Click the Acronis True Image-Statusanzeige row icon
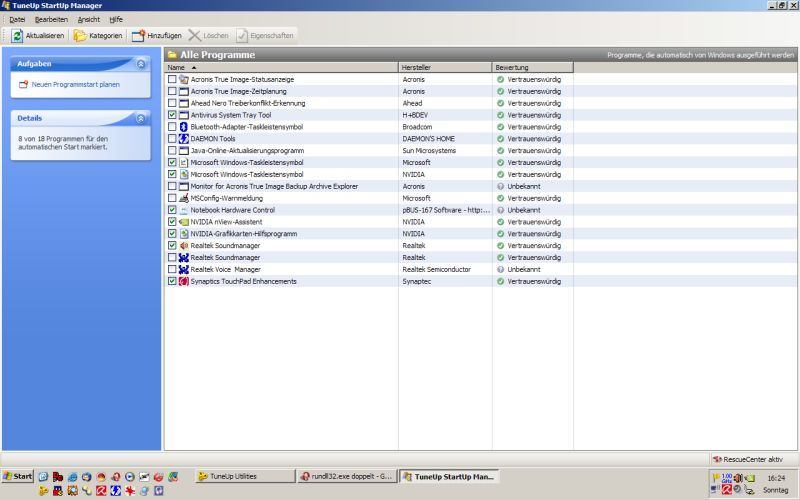Image resolution: width=800 pixels, height=500 pixels. [x=184, y=80]
